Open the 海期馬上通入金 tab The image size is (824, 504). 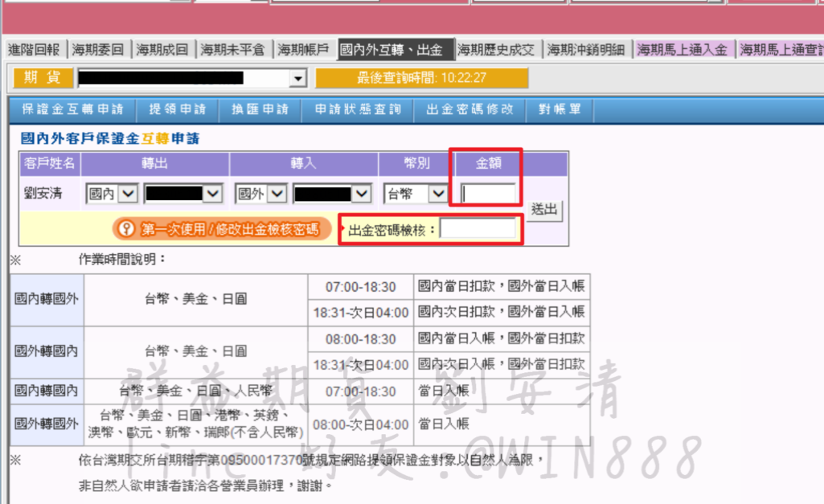(682, 50)
